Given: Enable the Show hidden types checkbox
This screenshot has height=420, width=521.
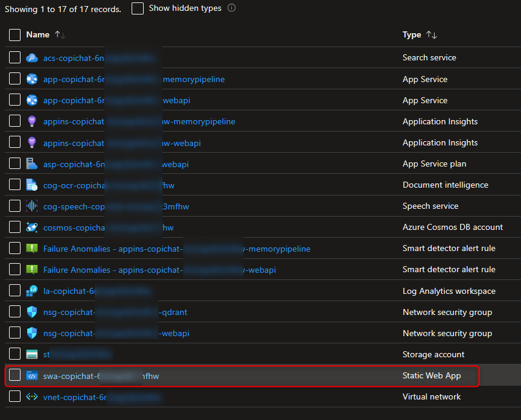Looking at the screenshot, I should (x=137, y=8).
